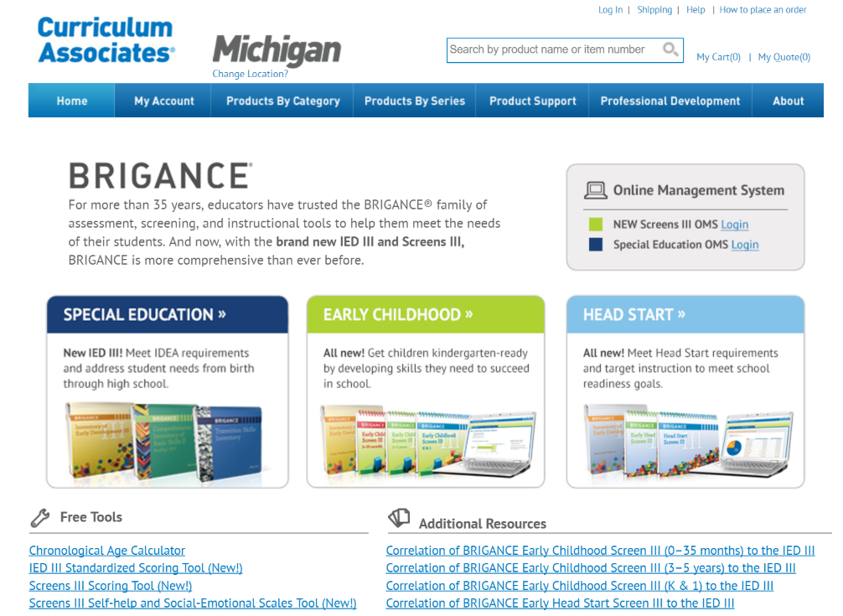Open the Special Education section header
843x616 pixels.
168,314
